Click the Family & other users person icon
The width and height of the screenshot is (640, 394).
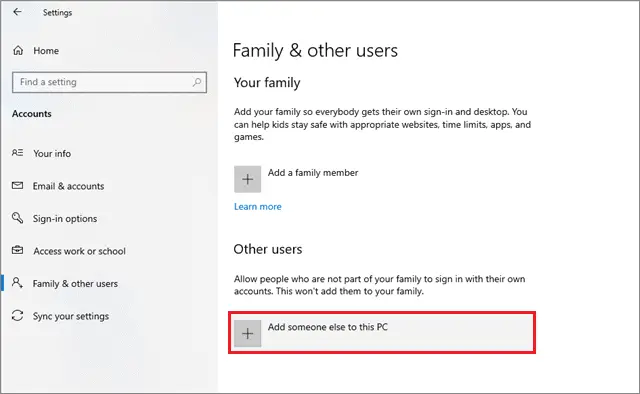coord(17,283)
